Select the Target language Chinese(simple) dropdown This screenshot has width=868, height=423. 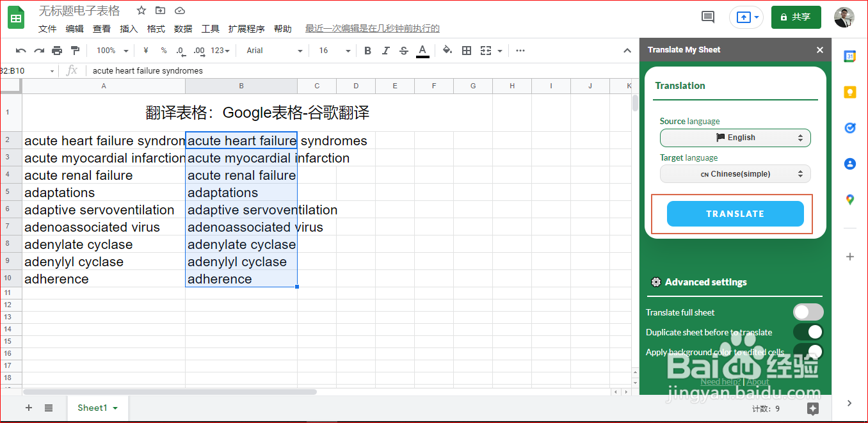click(735, 174)
